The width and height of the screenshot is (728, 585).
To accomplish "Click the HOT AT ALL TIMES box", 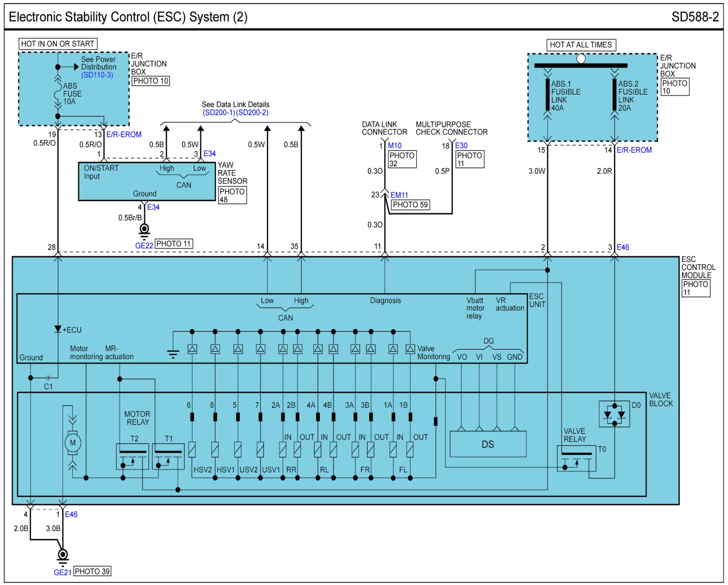I will pos(581,45).
